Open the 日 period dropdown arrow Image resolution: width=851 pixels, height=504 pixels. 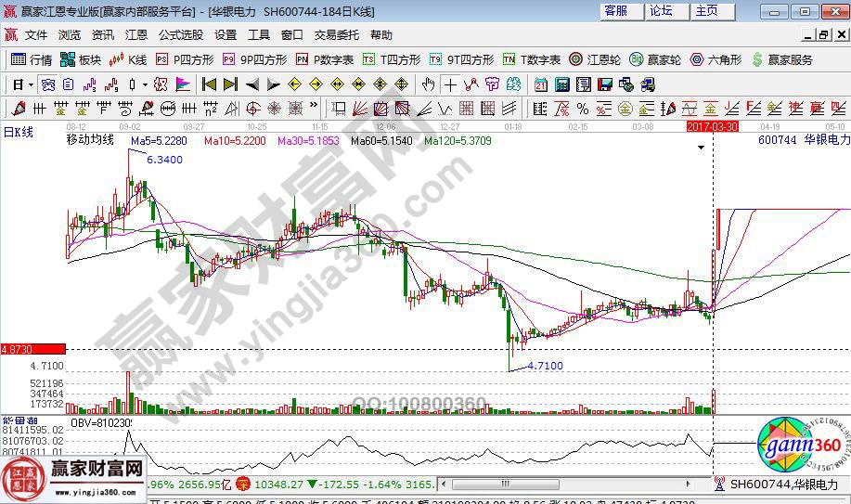[x=31, y=84]
